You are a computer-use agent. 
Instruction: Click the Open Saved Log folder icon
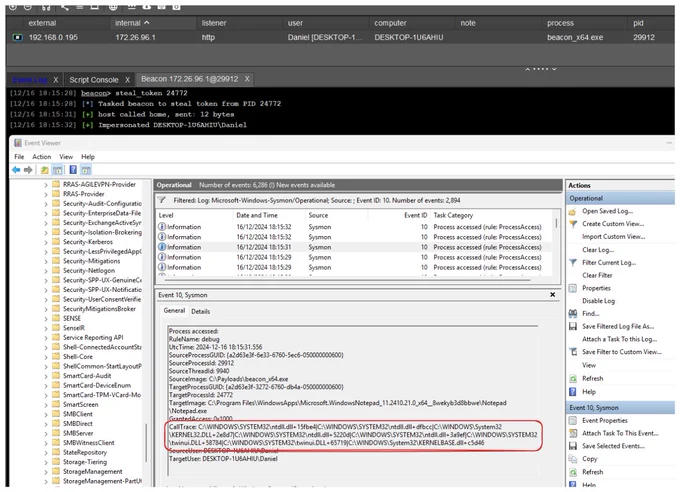click(572, 212)
